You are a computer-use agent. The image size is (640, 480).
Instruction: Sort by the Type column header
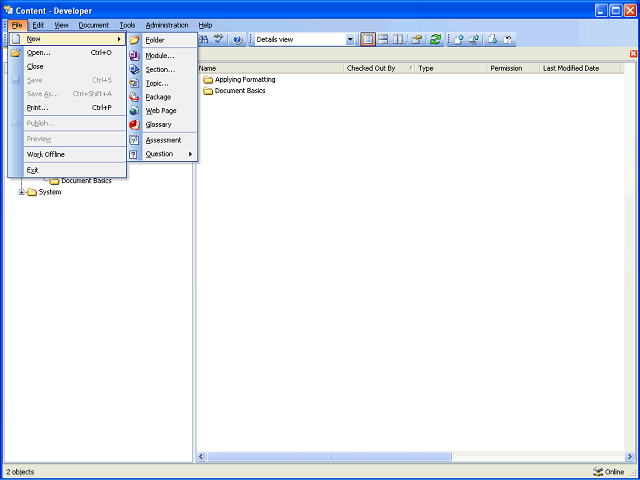pyautogui.click(x=451, y=69)
